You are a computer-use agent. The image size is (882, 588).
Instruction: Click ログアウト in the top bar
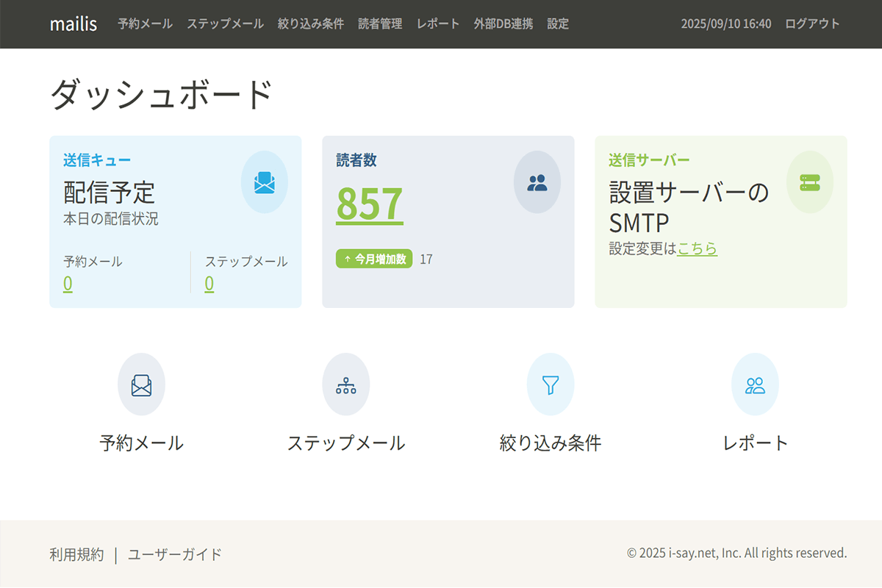click(813, 24)
